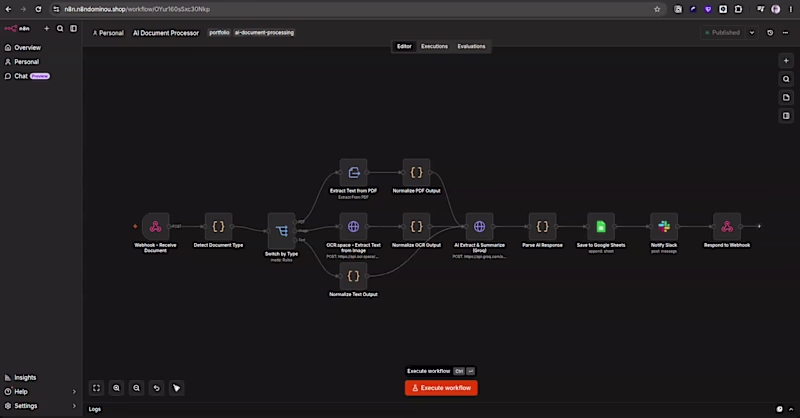Open the Webhook Receive Document node

(155, 227)
